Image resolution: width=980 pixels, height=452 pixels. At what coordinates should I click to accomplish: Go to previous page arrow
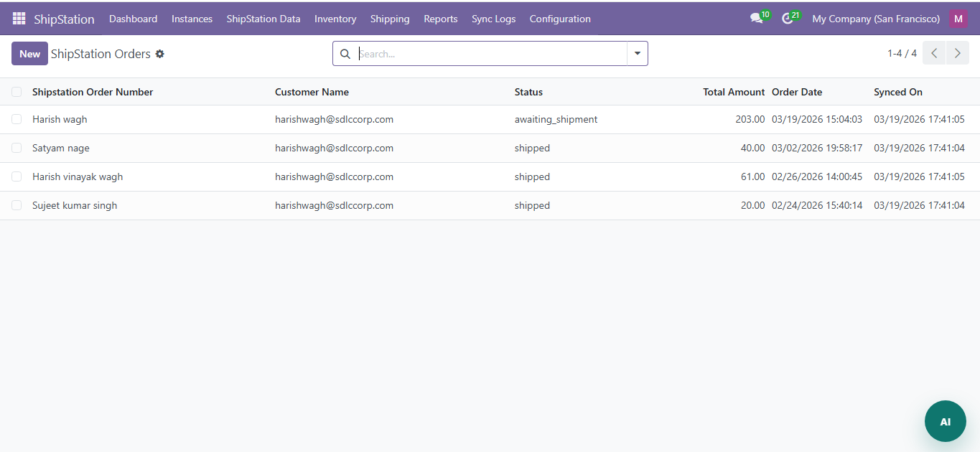(x=934, y=53)
